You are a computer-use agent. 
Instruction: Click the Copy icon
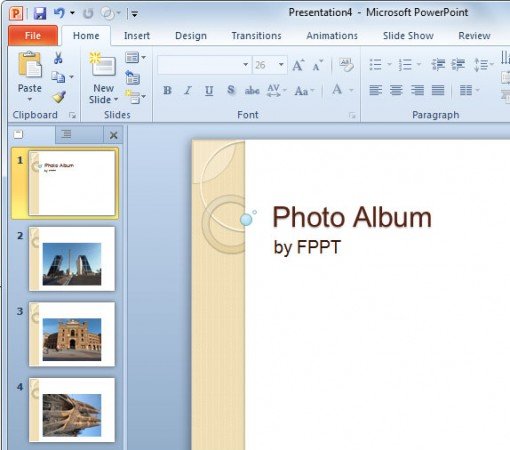coord(58,77)
